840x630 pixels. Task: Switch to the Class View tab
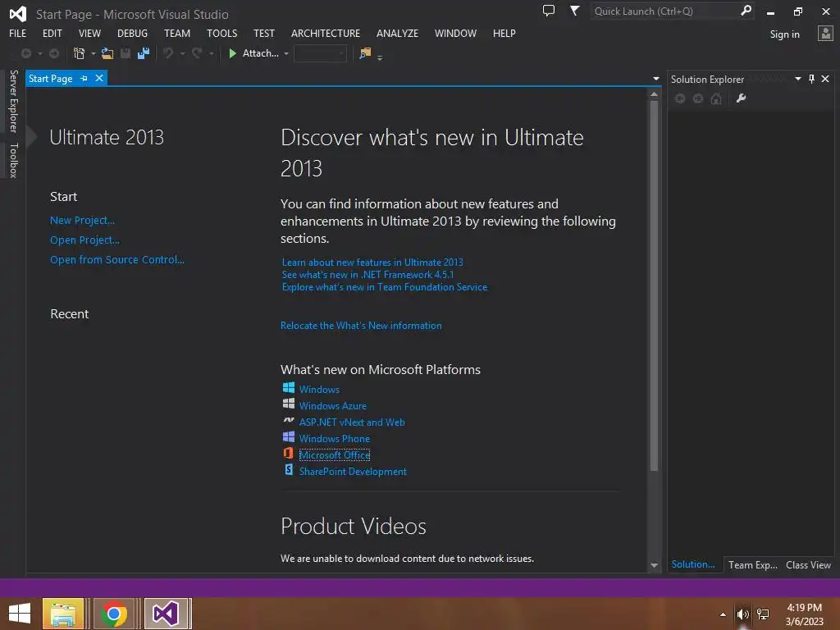coord(808,564)
